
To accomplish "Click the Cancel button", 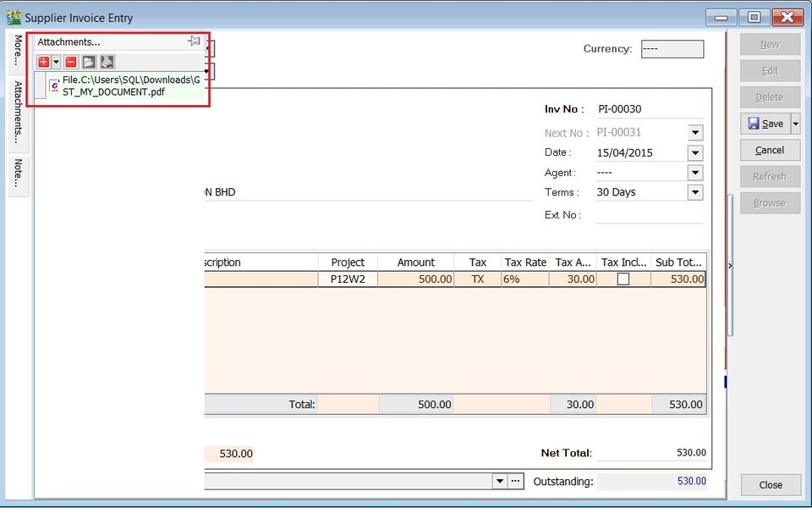I will [770, 150].
